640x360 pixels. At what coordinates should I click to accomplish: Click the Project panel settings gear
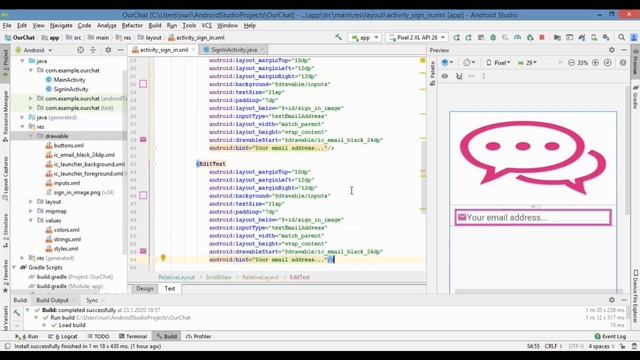click(108, 50)
